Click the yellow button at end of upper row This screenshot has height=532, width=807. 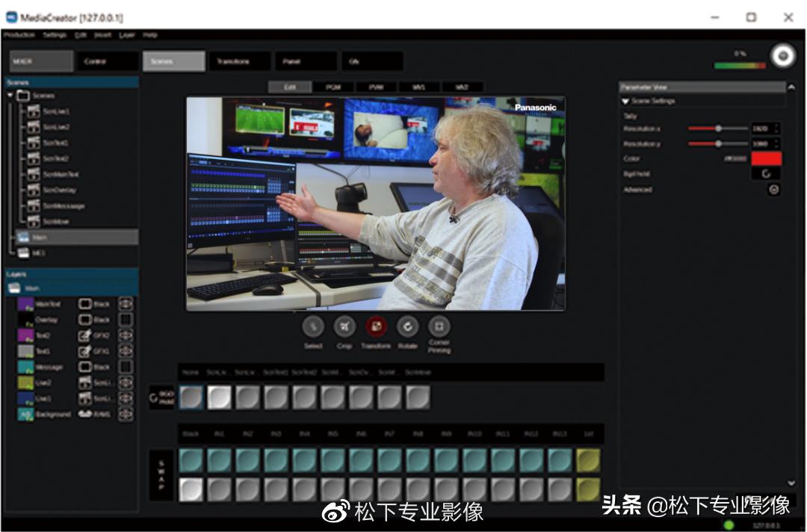[x=588, y=460]
